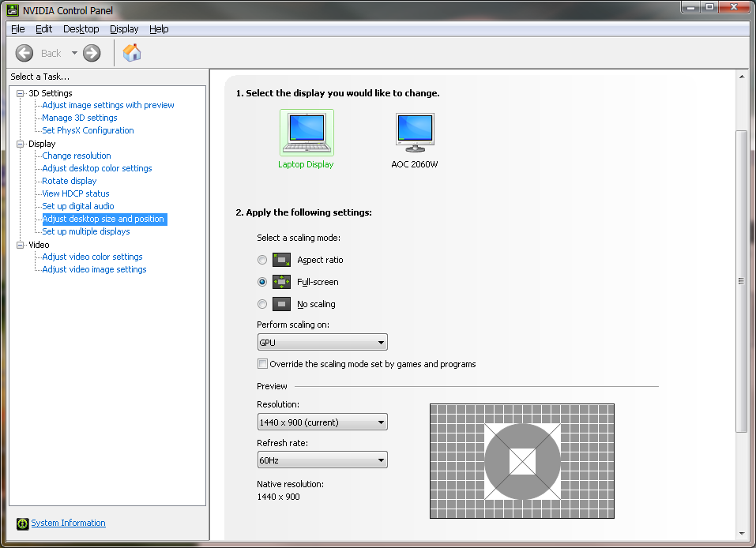Click the Aspect ratio scaling icon
756x548 pixels.
(x=281, y=260)
